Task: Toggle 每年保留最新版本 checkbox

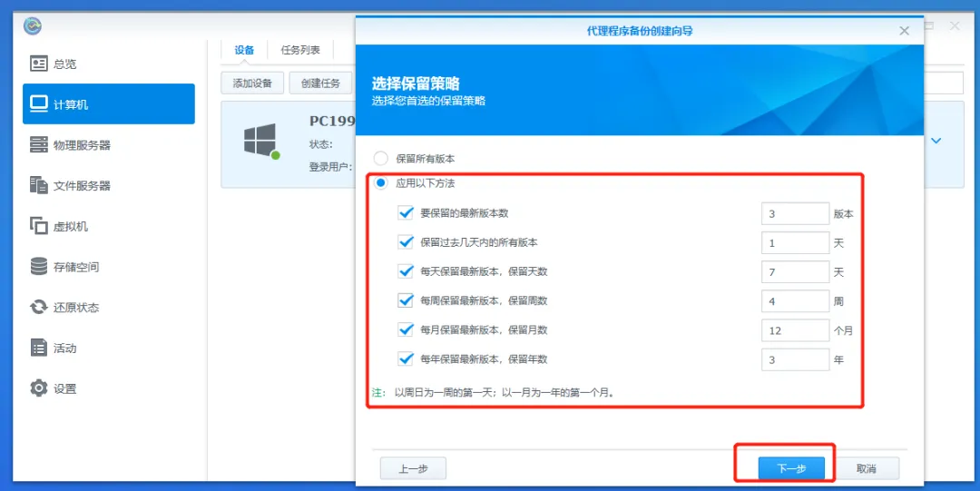Action: point(406,359)
